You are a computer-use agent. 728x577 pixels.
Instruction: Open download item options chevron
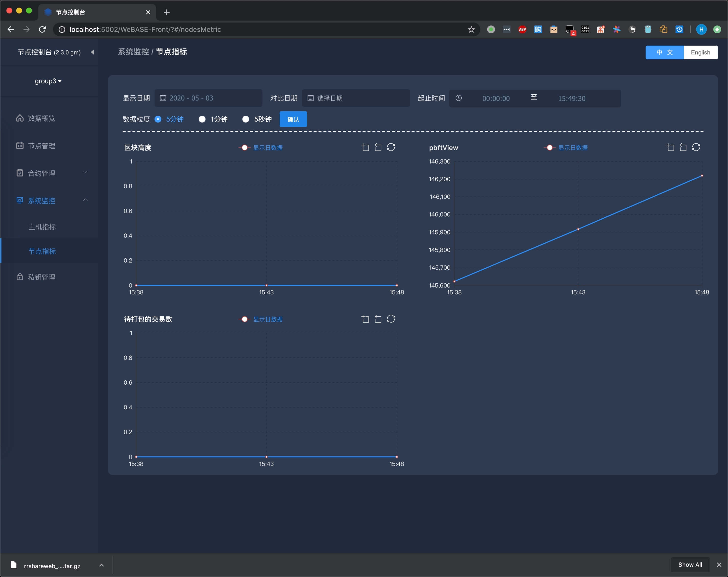point(101,565)
